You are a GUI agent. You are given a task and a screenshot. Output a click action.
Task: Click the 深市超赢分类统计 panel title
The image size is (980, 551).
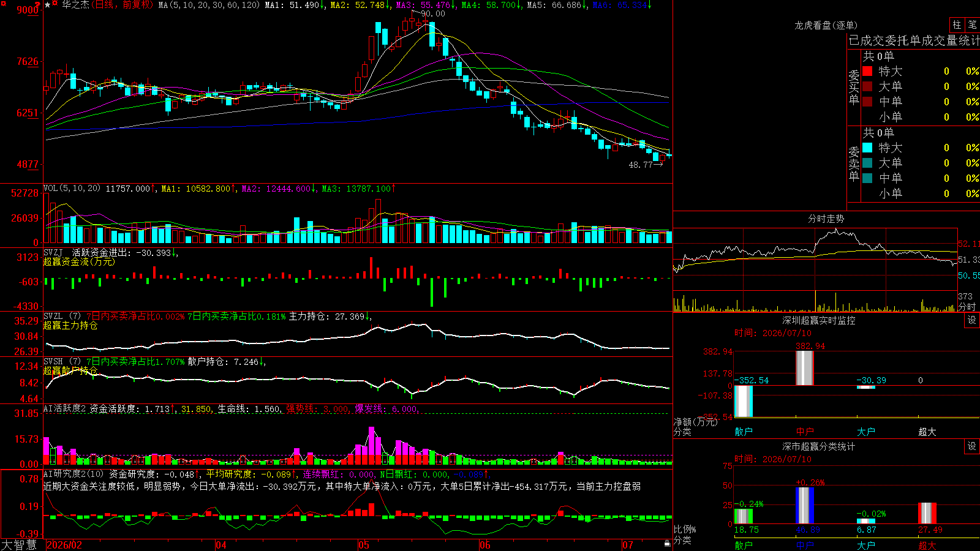(x=818, y=446)
